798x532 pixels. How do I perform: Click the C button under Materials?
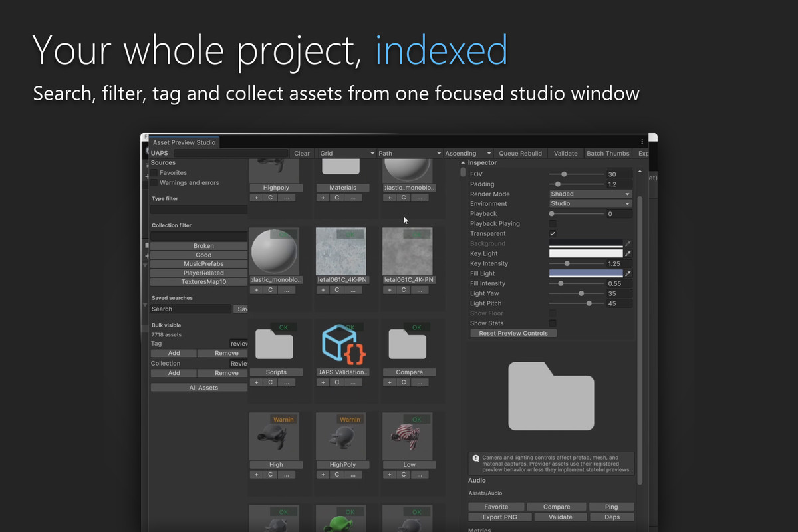[x=336, y=198]
